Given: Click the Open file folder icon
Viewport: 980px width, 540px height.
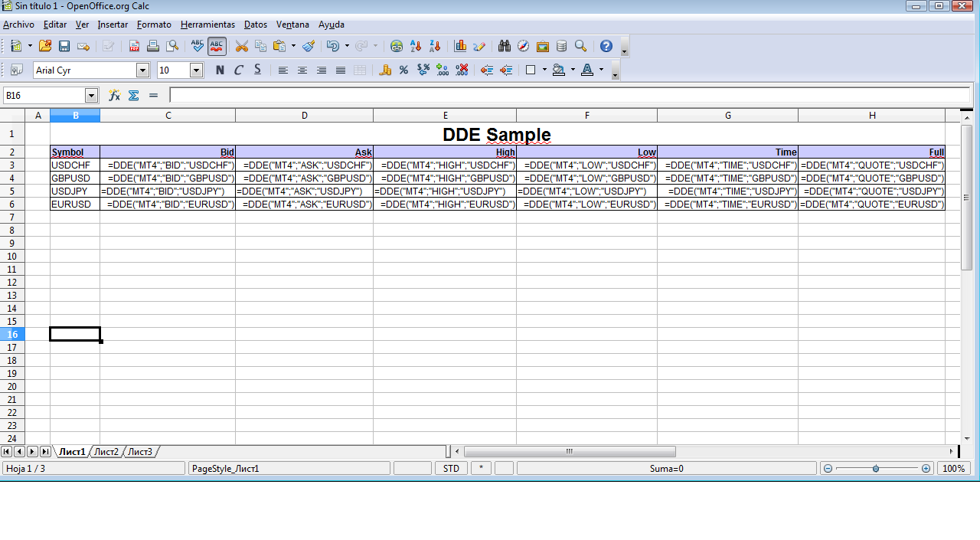Looking at the screenshot, I should click(x=45, y=46).
